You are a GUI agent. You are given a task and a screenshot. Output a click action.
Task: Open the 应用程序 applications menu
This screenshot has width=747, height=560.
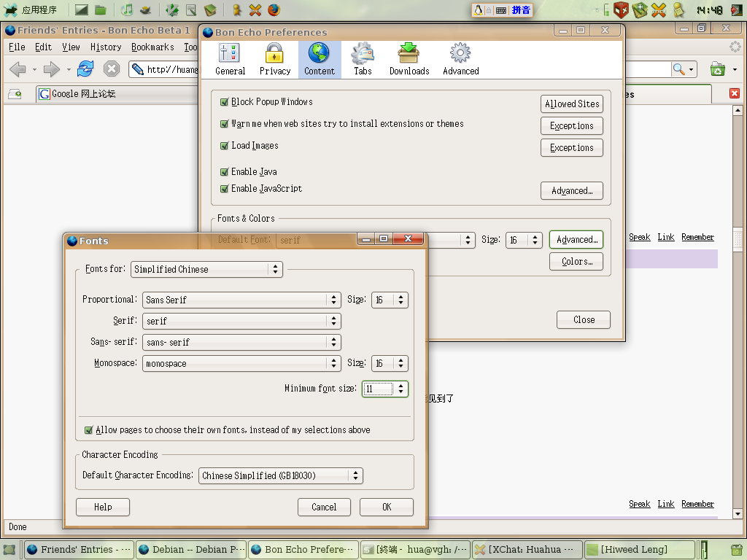pos(29,9)
